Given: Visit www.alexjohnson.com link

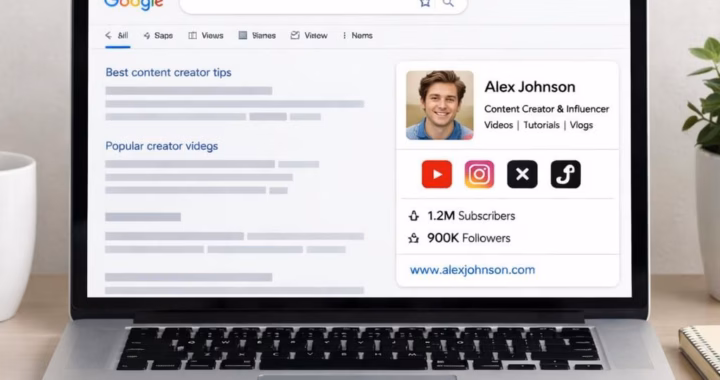Looking at the screenshot, I should (472, 270).
